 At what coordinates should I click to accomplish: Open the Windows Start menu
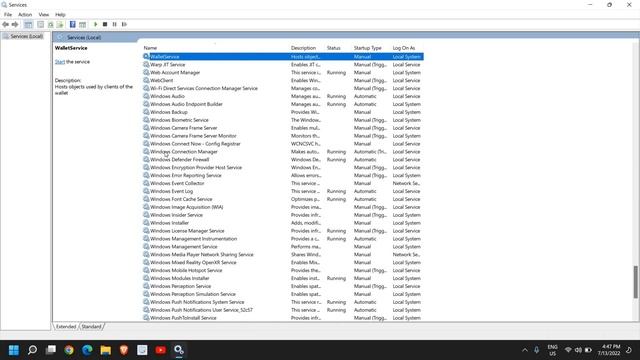tap(14, 350)
